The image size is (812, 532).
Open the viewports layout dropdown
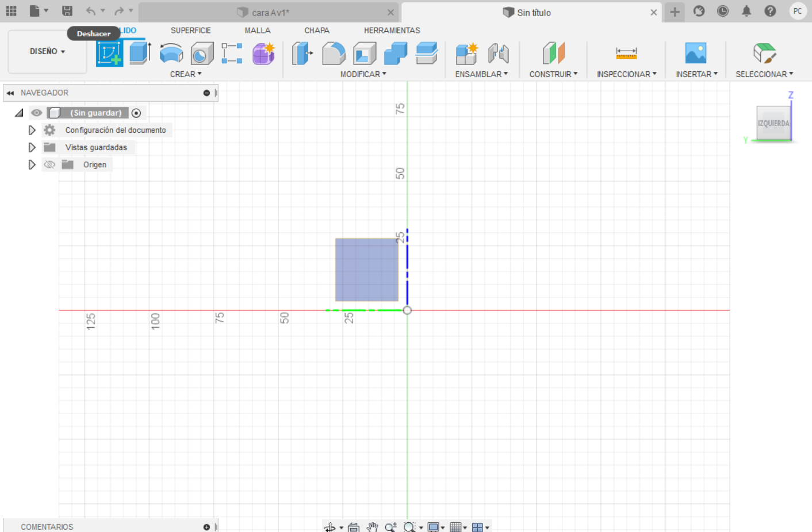pos(481,527)
